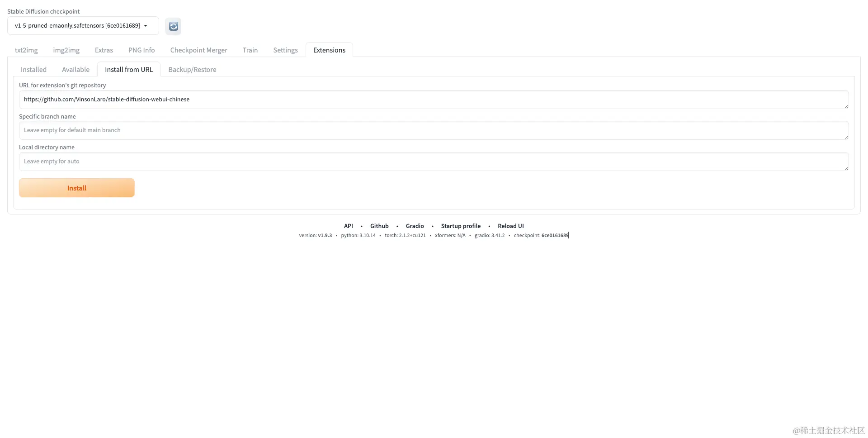The image size is (868, 438).
Task: Open the Gradio link in footer
Action: pyautogui.click(x=415, y=226)
